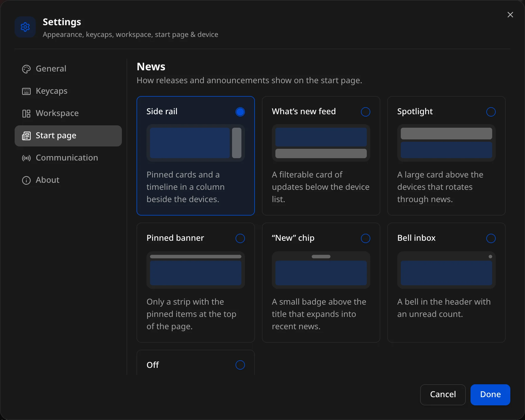Click "Only a strip with the pinned" description

[x=191, y=314]
